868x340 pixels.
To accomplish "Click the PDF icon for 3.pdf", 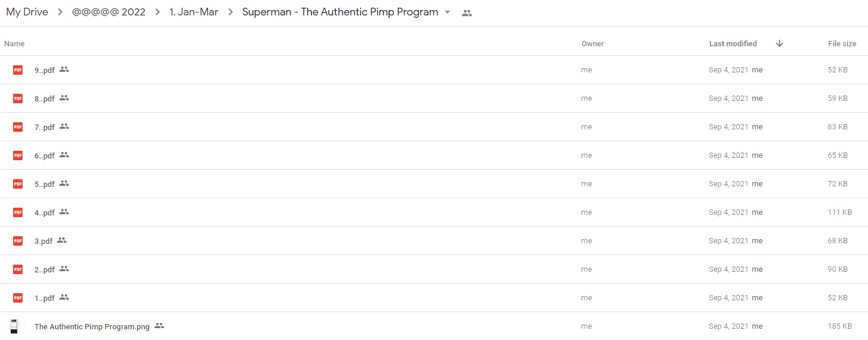I will pyautogui.click(x=18, y=241).
